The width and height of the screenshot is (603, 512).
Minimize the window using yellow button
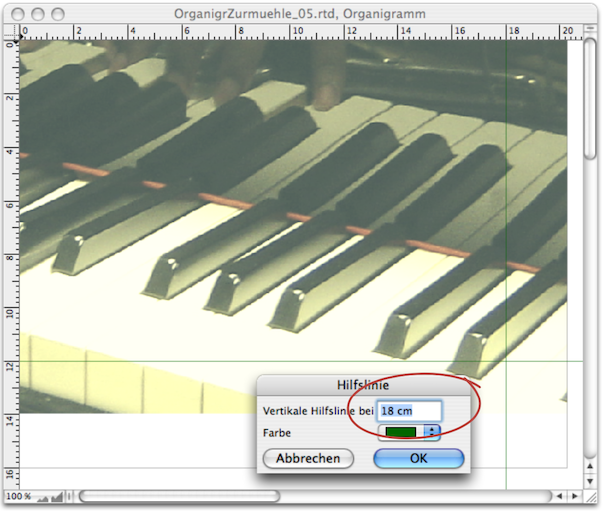pos(39,14)
